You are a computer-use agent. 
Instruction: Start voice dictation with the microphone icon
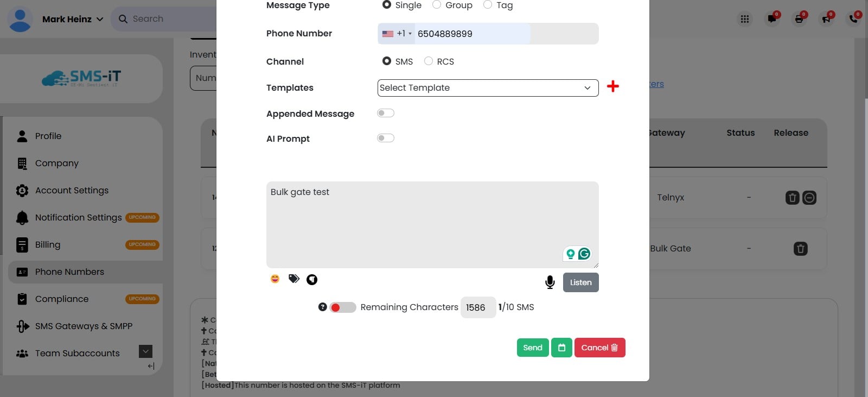coord(550,282)
